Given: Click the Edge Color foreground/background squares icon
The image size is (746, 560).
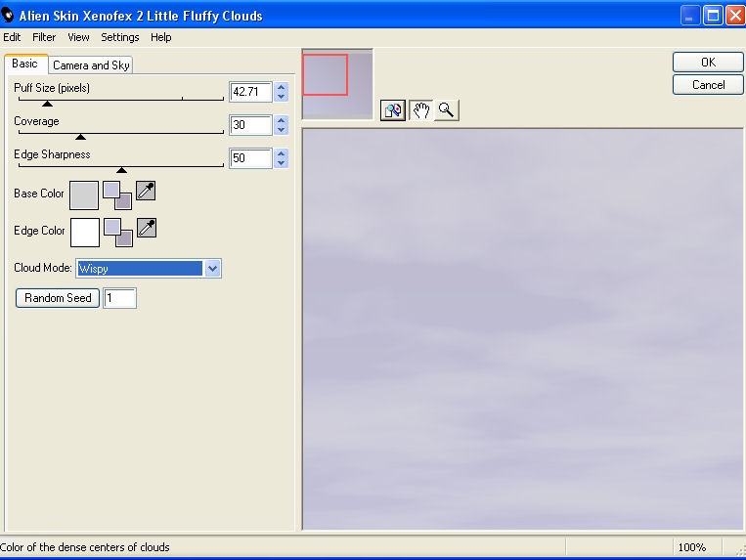Looking at the screenshot, I should coord(117,232).
